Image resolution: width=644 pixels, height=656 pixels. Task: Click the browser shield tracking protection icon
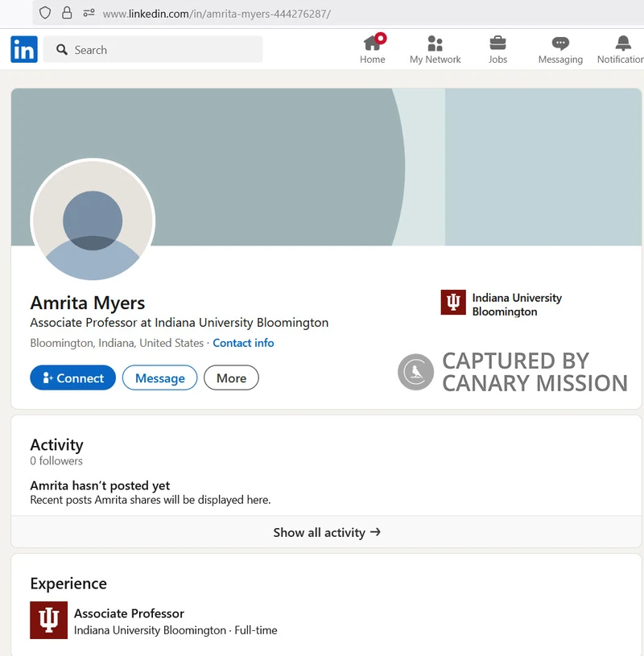click(45, 14)
